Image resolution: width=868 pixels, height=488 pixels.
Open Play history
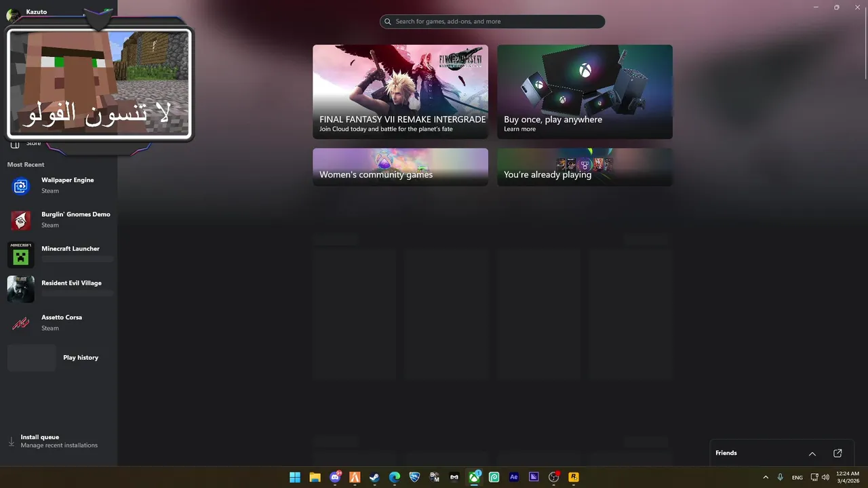[61, 357]
